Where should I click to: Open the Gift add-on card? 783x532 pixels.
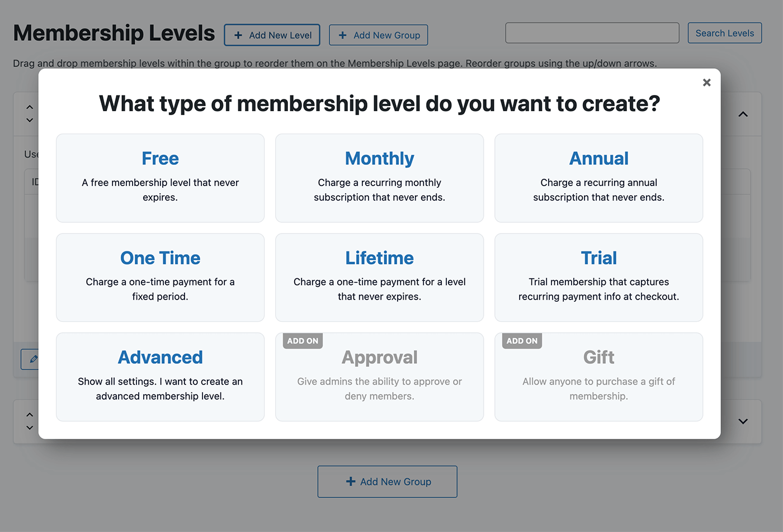(598, 377)
